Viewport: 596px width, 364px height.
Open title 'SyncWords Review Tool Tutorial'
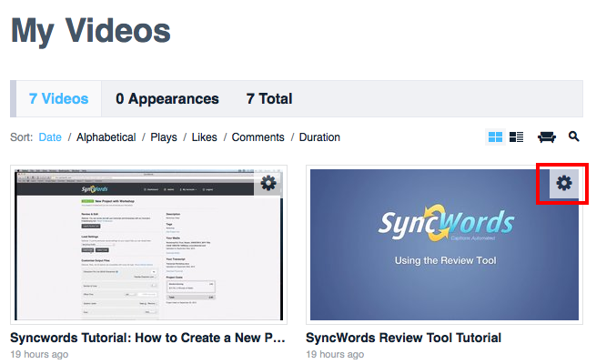click(404, 338)
